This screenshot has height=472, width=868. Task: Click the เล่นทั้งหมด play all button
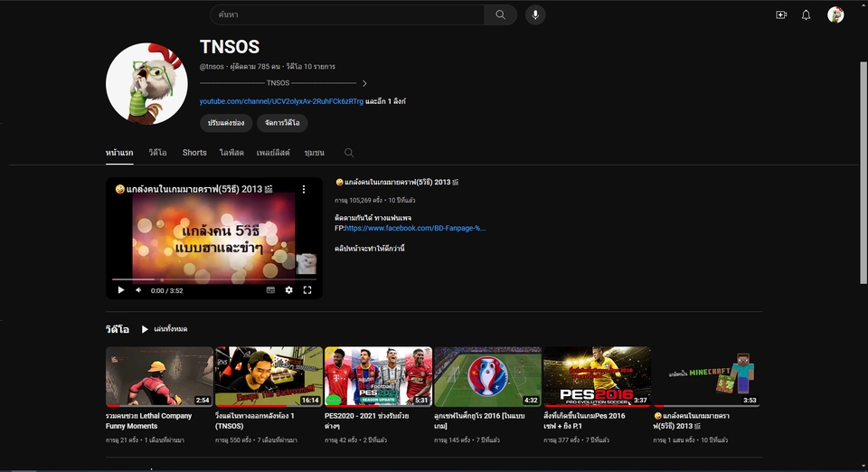tap(164, 329)
